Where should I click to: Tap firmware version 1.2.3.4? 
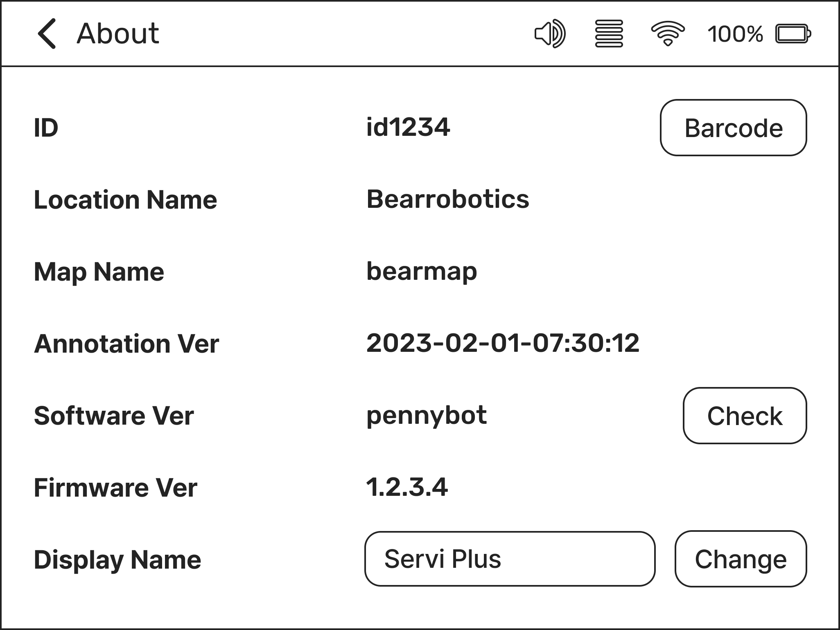(407, 487)
